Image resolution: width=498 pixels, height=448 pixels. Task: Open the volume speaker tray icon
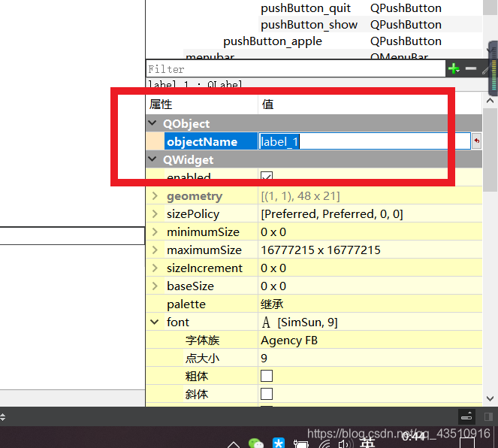(x=344, y=444)
